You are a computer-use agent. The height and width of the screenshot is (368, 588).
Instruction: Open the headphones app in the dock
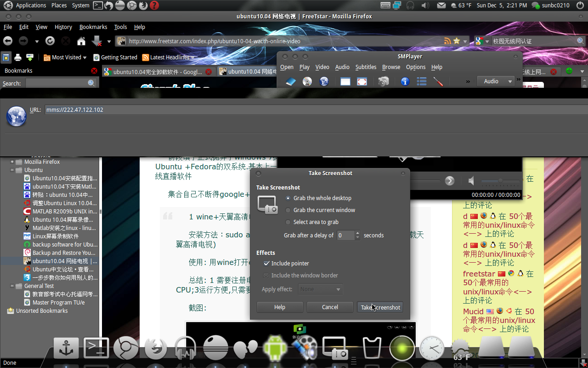tap(186, 348)
